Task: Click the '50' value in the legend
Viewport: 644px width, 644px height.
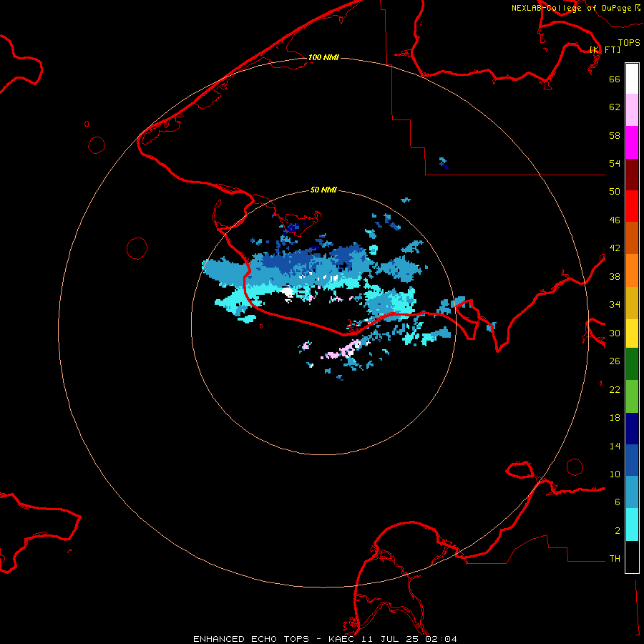Action: pyautogui.click(x=615, y=192)
